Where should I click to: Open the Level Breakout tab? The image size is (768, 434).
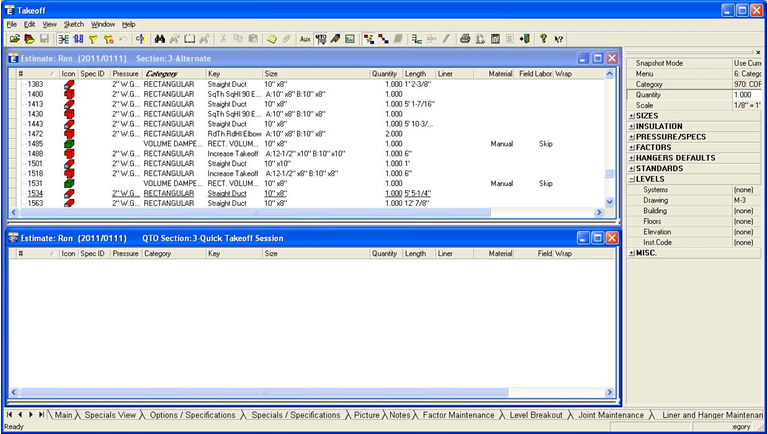[536, 415]
